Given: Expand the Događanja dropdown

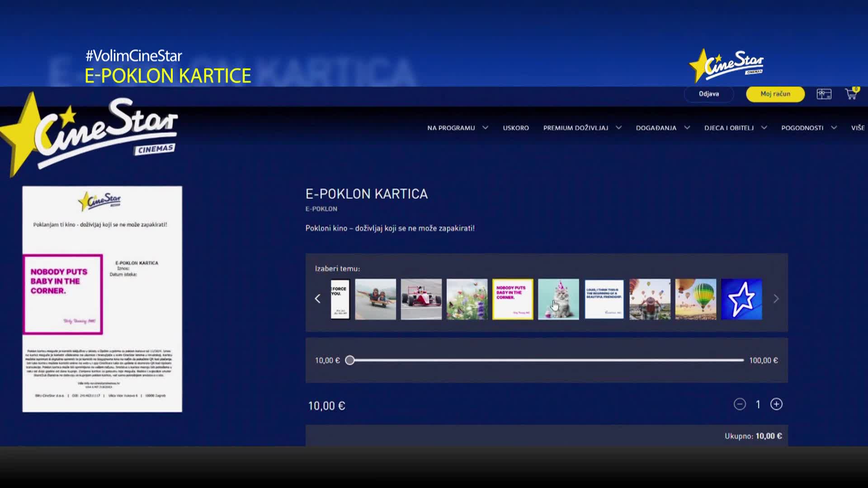Looking at the screenshot, I should click(663, 128).
